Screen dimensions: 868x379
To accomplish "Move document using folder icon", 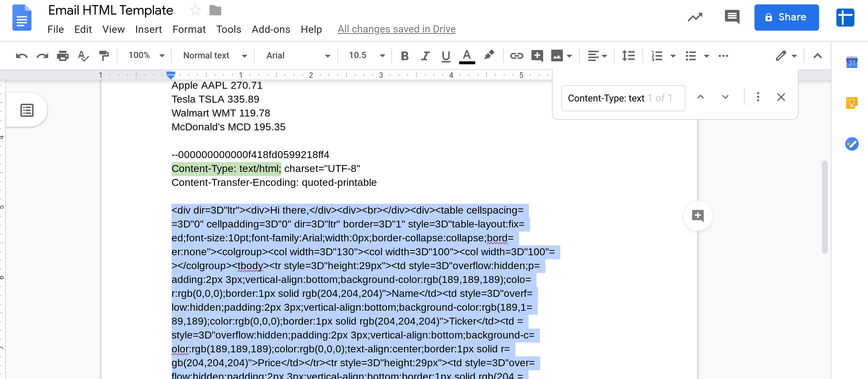I will point(215,11).
